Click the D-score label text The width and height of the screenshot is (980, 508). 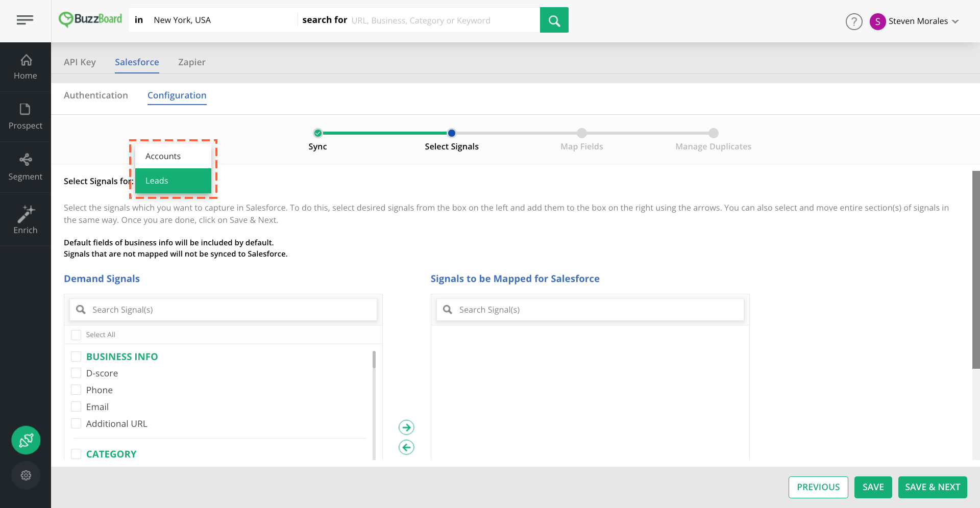pos(102,373)
